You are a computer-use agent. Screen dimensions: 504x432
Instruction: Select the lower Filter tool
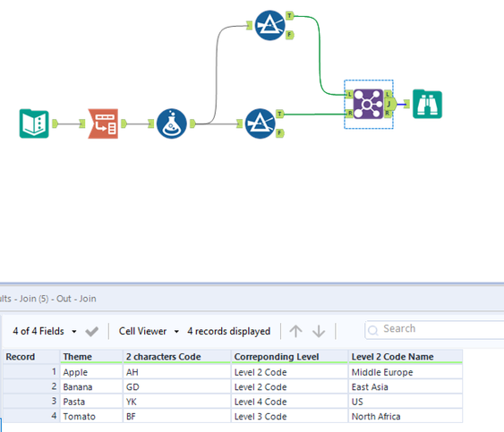click(x=260, y=123)
